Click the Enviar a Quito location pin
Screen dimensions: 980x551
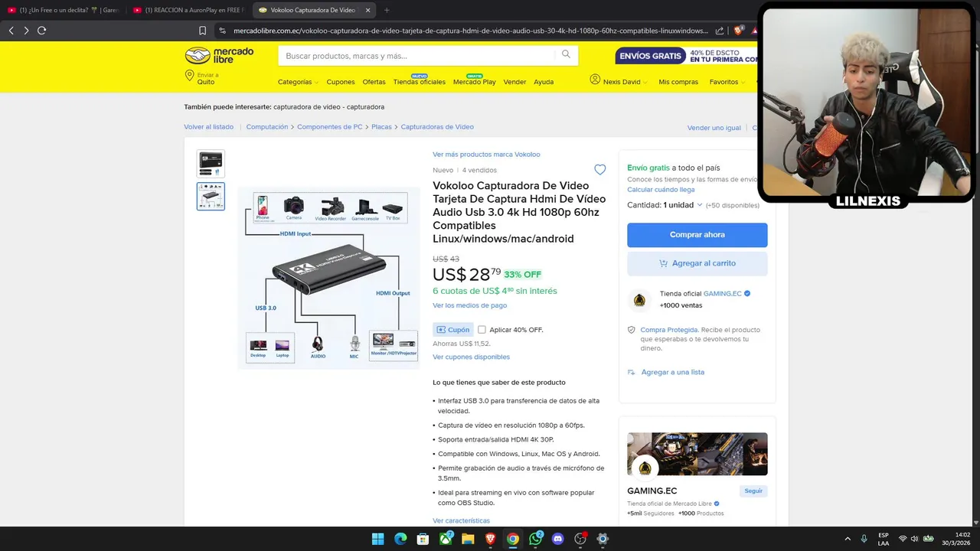coord(189,76)
